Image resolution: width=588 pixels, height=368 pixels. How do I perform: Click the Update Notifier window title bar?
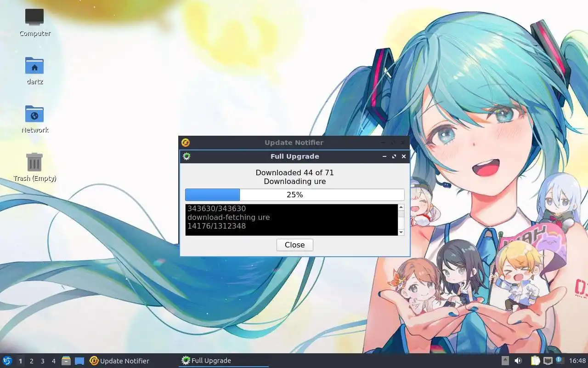pos(294,143)
